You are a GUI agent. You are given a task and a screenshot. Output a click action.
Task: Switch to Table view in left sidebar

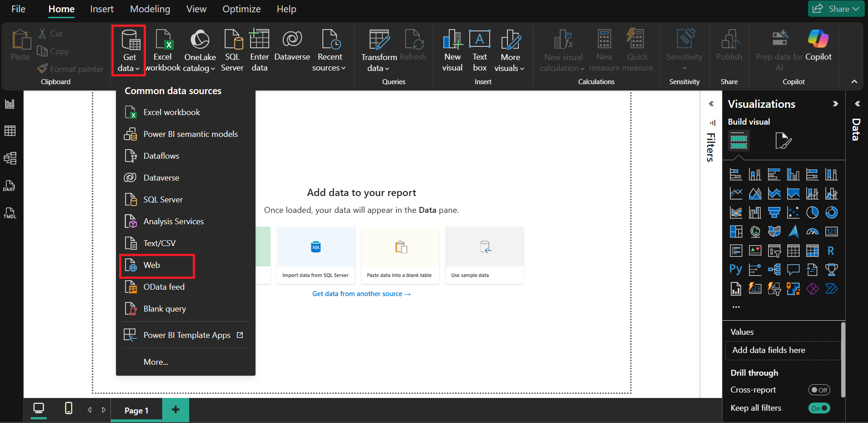(10, 131)
